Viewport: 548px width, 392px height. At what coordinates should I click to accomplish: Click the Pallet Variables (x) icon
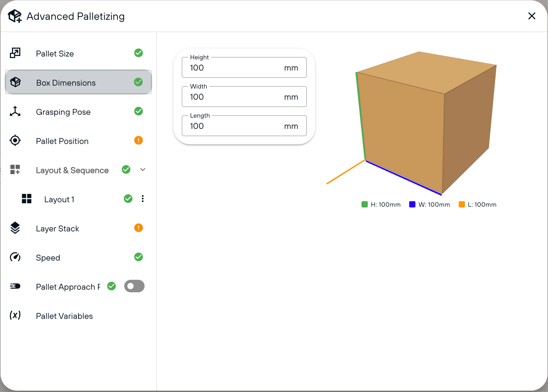point(15,315)
